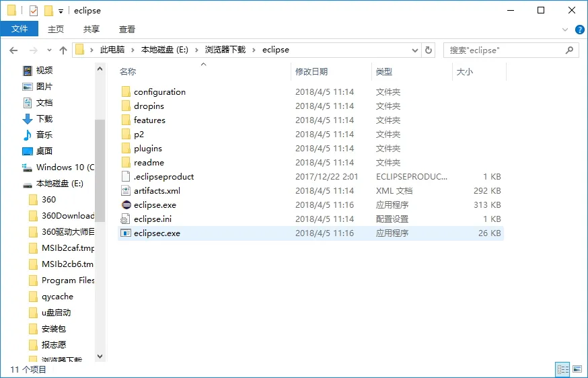Open the 报志愿 folder in sidebar
The image size is (588, 378).
coord(48,344)
